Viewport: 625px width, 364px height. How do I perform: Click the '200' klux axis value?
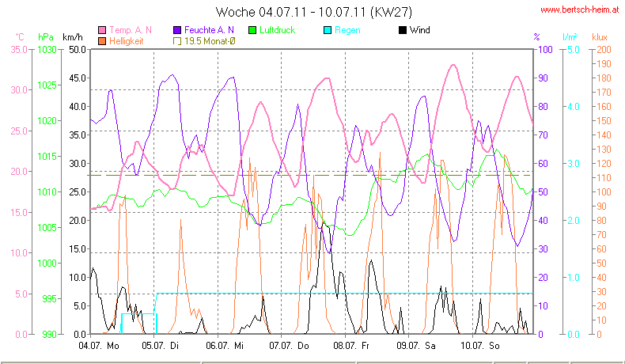(x=604, y=50)
